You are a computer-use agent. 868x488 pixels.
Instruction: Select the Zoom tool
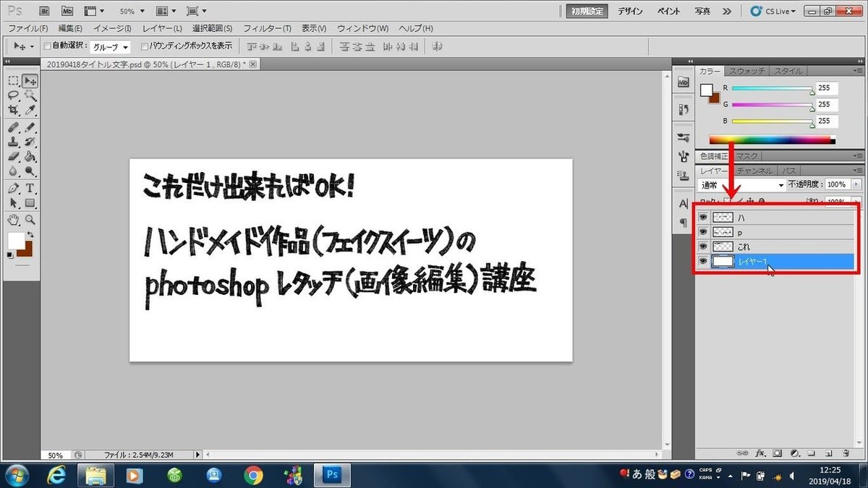30,219
